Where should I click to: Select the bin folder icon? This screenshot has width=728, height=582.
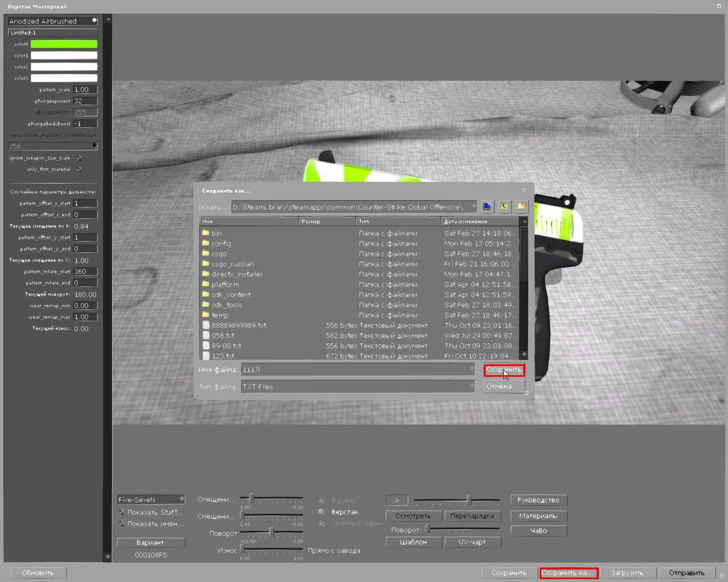pyautogui.click(x=206, y=233)
